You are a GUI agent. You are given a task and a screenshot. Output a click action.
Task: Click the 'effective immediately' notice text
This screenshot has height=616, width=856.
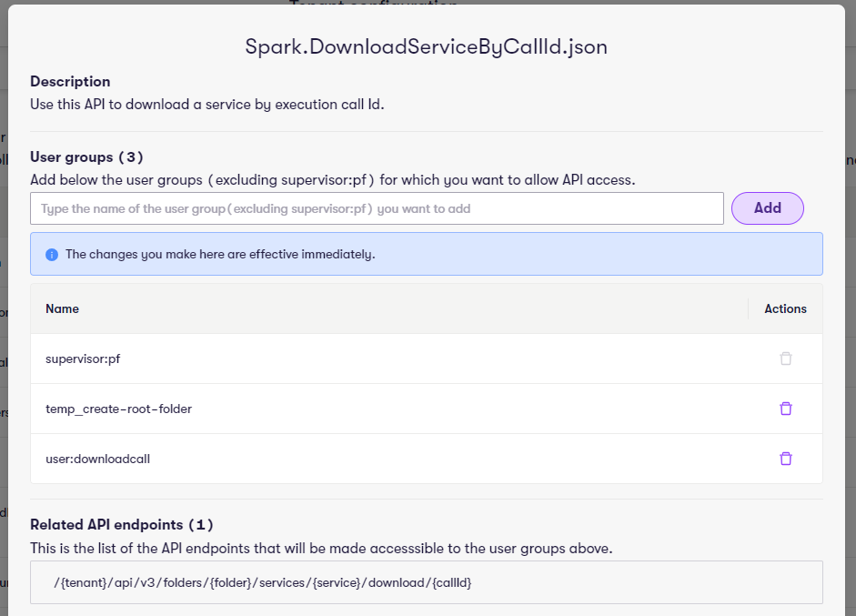pyautogui.click(x=220, y=255)
